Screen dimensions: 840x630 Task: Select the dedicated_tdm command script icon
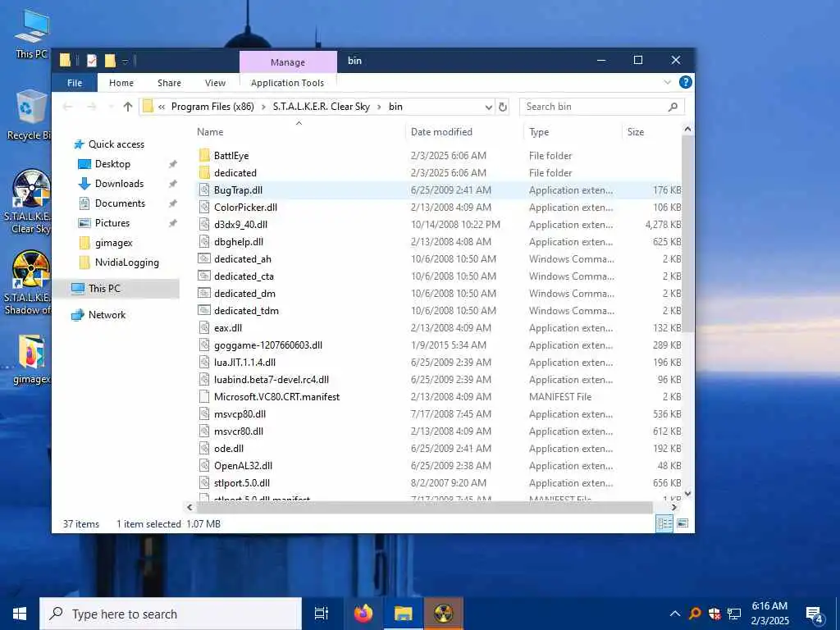click(x=204, y=310)
